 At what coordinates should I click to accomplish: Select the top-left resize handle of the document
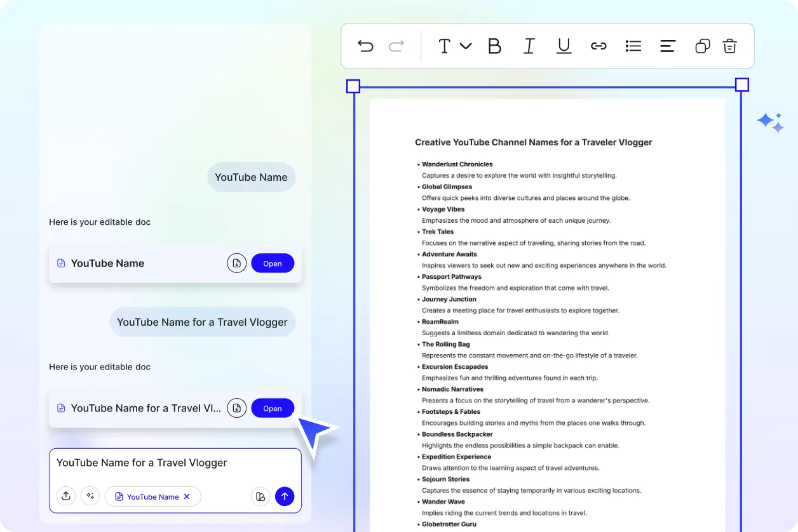pos(353,86)
